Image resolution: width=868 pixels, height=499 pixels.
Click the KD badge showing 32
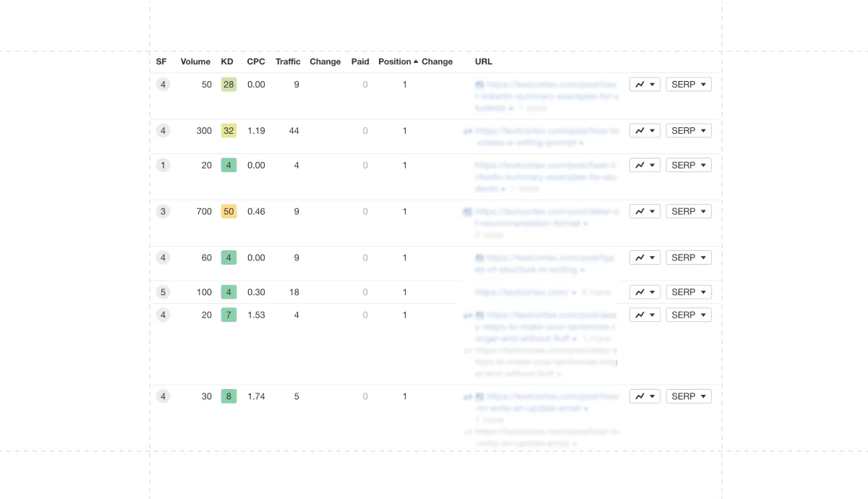[229, 131]
